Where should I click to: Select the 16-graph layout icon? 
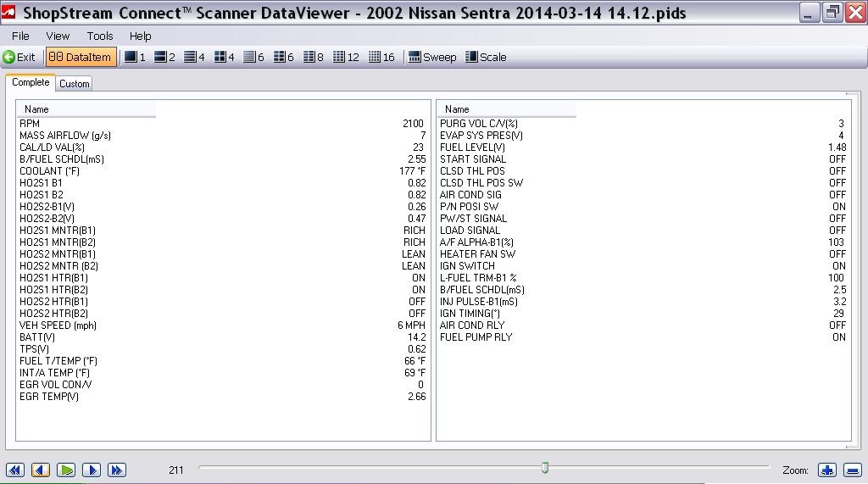click(x=381, y=57)
